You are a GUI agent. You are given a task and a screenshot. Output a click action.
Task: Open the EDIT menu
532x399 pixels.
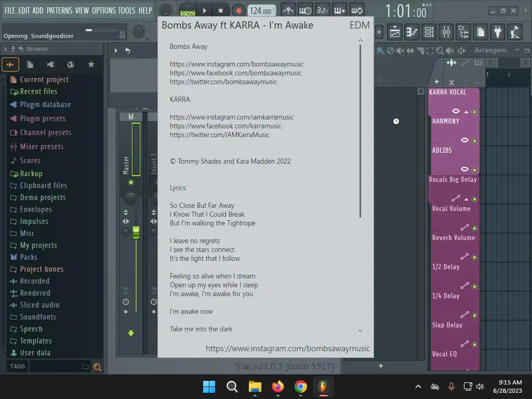click(24, 10)
